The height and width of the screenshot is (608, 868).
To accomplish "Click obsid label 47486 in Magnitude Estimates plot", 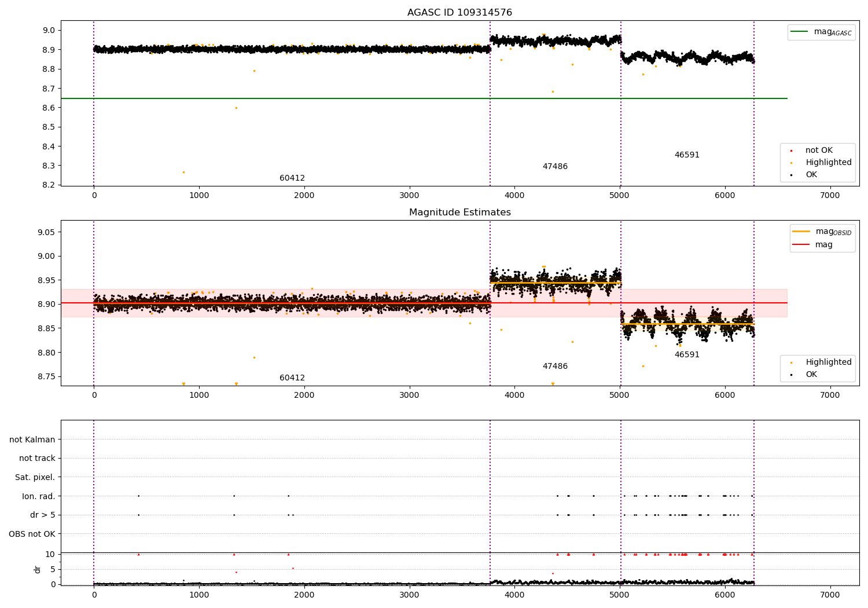I will [x=555, y=367].
